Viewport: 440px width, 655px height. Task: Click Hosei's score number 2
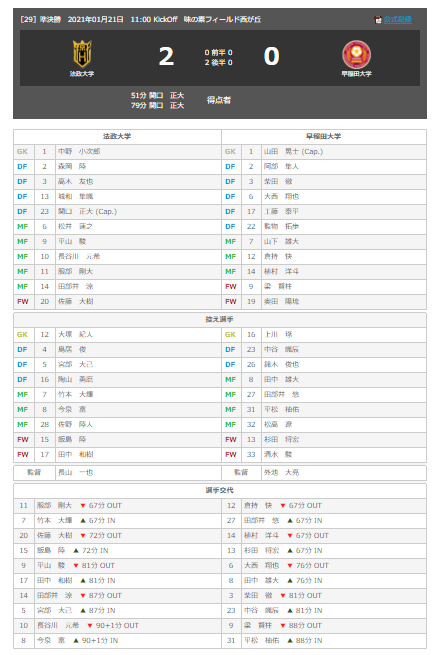[x=166, y=56]
